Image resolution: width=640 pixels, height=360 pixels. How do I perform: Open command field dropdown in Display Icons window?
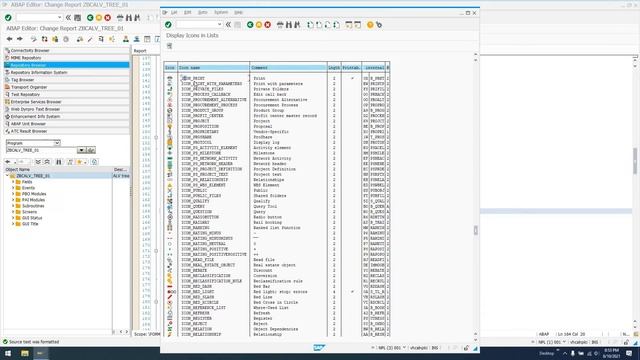coord(220,25)
